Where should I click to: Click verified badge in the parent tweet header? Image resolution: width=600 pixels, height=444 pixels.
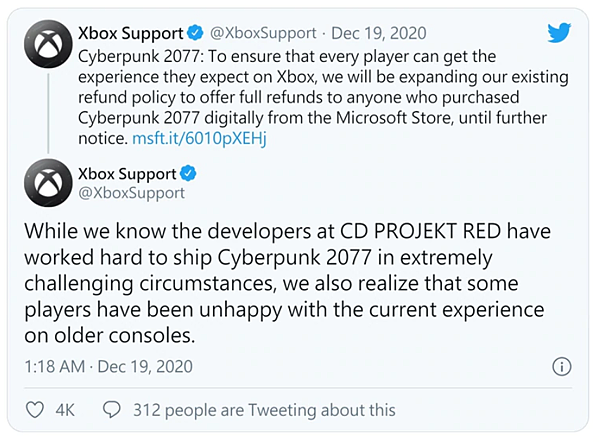195,33
